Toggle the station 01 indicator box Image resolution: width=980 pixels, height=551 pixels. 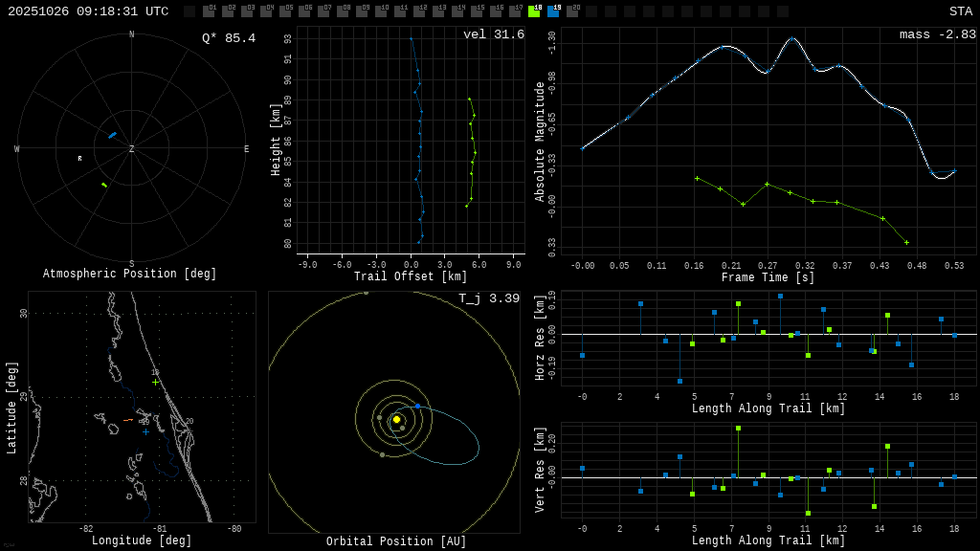click(x=209, y=11)
